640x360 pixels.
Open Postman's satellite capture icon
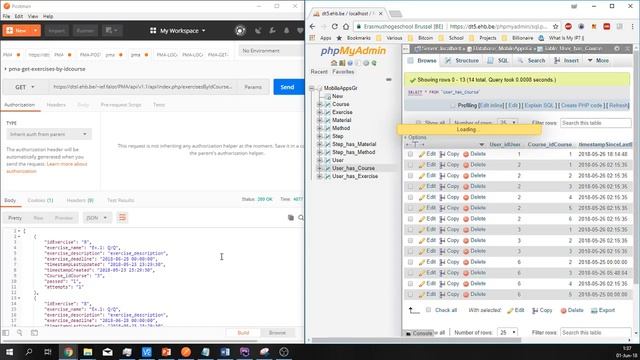pos(258,31)
